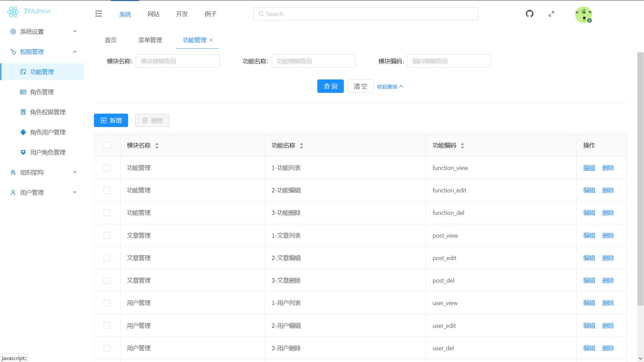This screenshot has height=362, width=644.
Task: Collapse the sidebar with the menu fold icon
Action: coord(99,14)
